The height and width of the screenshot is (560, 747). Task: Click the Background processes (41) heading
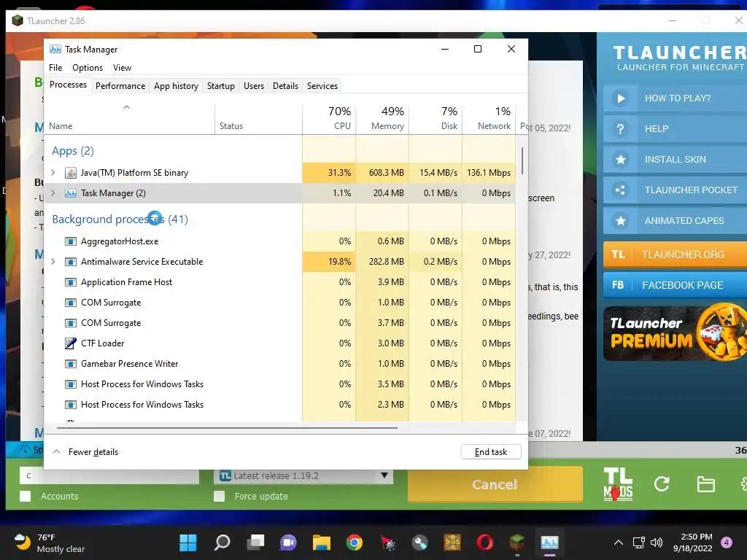click(x=120, y=219)
